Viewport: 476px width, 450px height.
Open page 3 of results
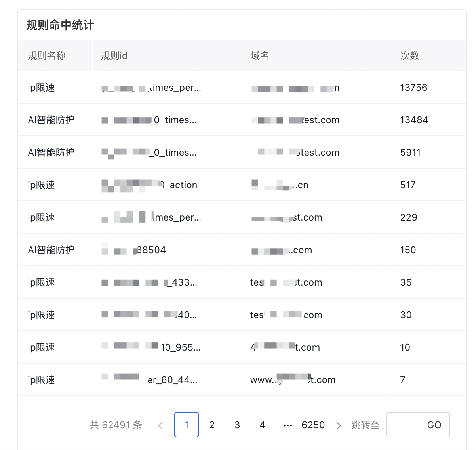(237, 425)
